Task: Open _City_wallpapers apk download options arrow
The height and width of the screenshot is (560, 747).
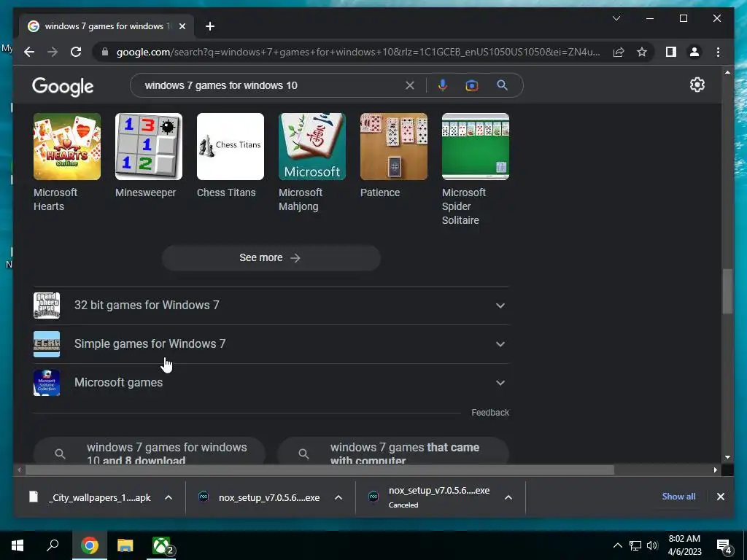Action: click(169, 497)
